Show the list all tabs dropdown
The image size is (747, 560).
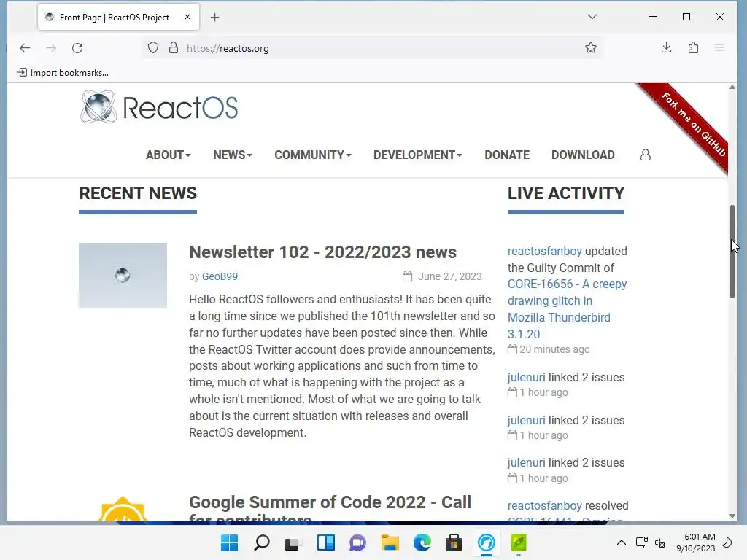point(592,17)
